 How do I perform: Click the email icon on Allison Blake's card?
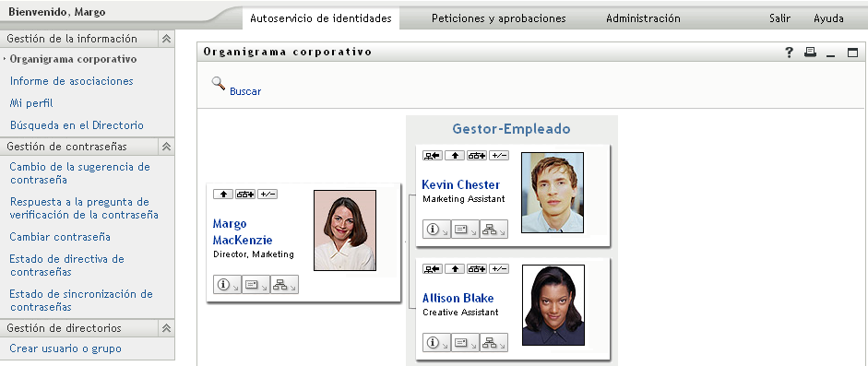point(465,342)
